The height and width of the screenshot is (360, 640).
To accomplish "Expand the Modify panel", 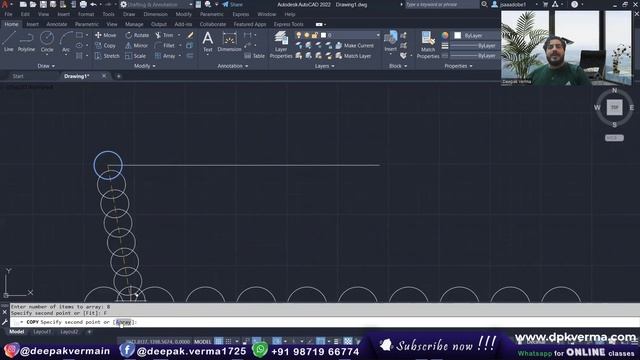I will [144, 66].
